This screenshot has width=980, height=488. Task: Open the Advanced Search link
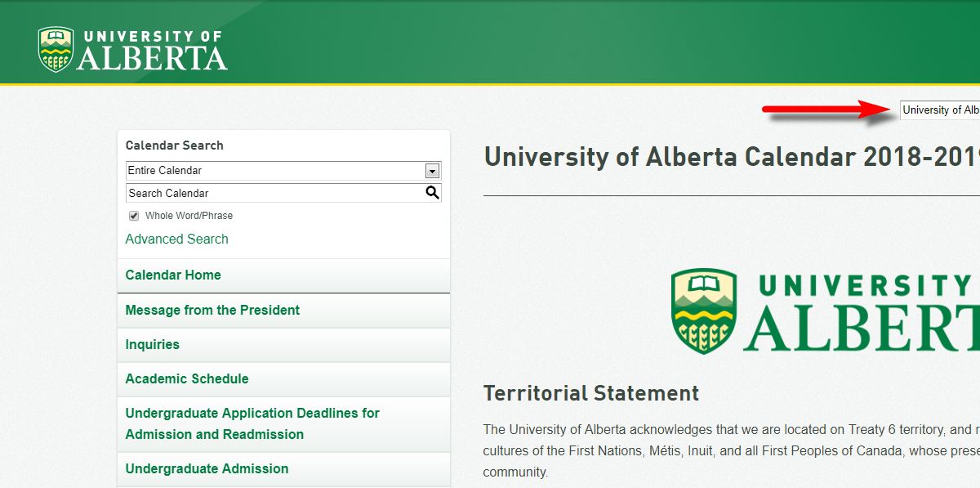(x=176, y=239)
